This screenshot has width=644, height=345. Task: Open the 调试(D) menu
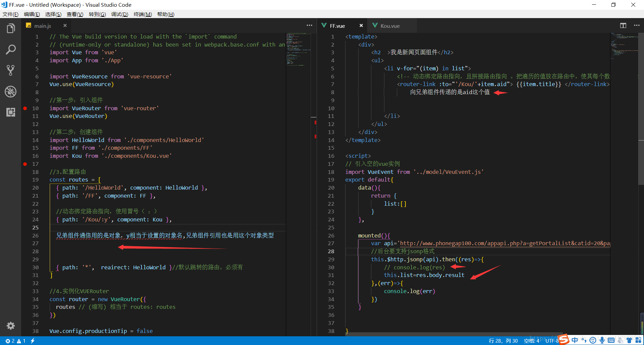120,14
